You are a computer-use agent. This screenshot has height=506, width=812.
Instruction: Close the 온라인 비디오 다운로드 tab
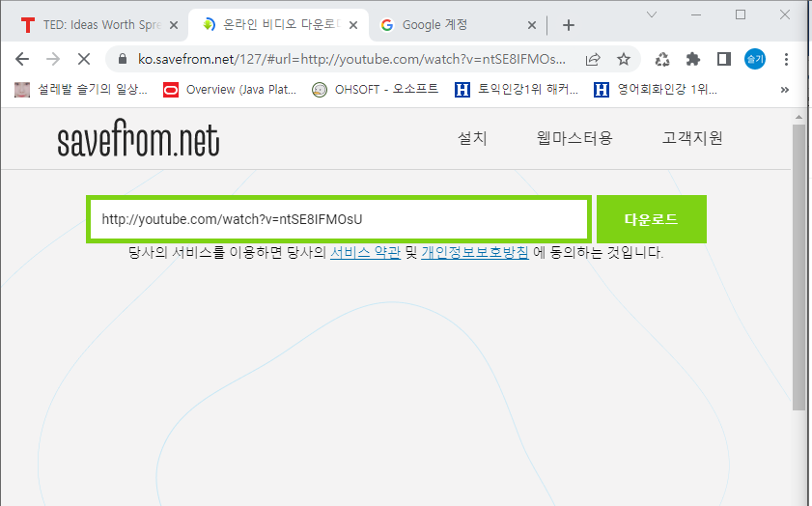click(353, 25)
